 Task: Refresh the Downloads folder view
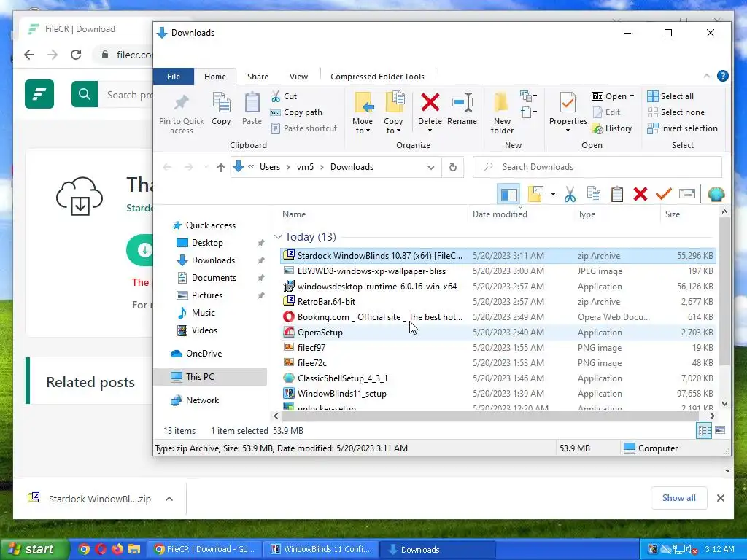tap(452, 167)
